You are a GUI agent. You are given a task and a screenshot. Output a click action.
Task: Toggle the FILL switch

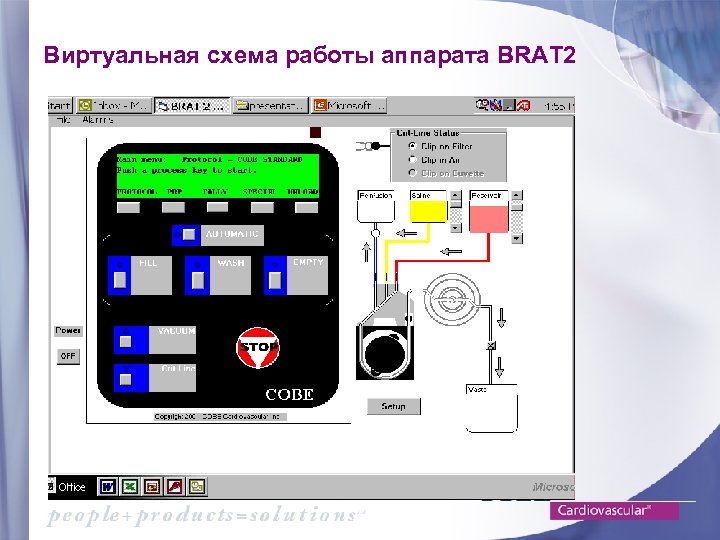click(120, 280)
